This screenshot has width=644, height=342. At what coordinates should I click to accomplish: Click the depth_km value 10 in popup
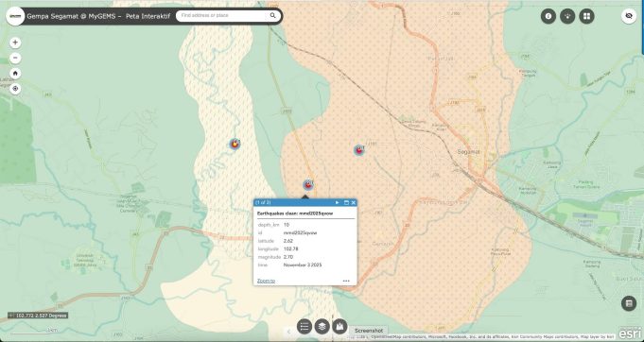pyautogui.click(x=287, y=225)
